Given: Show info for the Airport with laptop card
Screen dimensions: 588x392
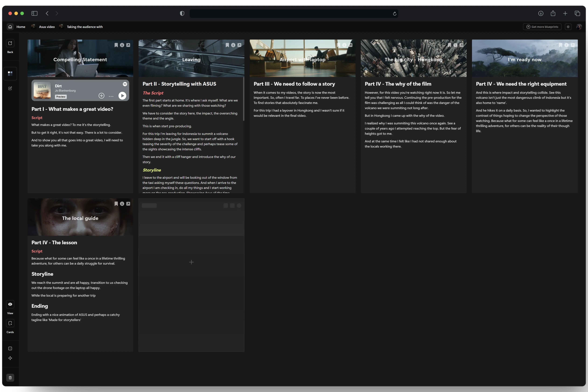Looking at the screenshot, I should pos(344,45).
